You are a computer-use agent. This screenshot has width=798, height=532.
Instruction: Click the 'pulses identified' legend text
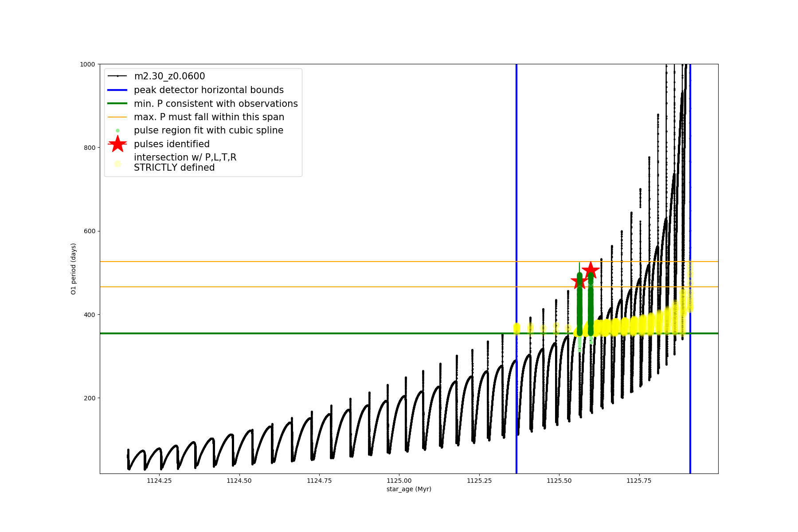[x=172, y=144]
